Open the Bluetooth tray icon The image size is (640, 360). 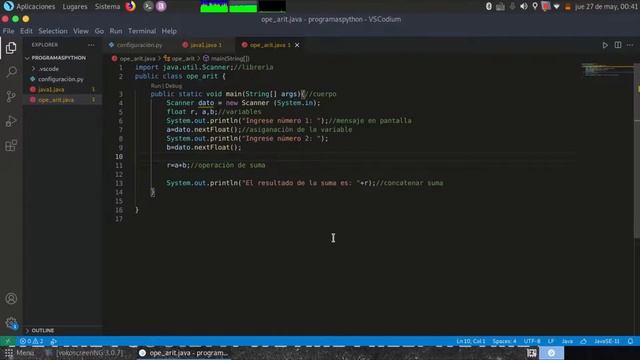(489, 6)
